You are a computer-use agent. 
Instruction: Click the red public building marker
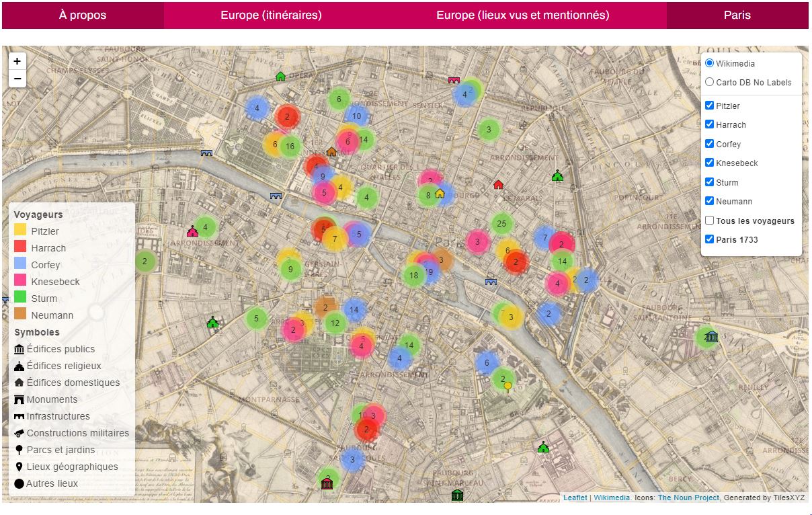coord(327,483)
